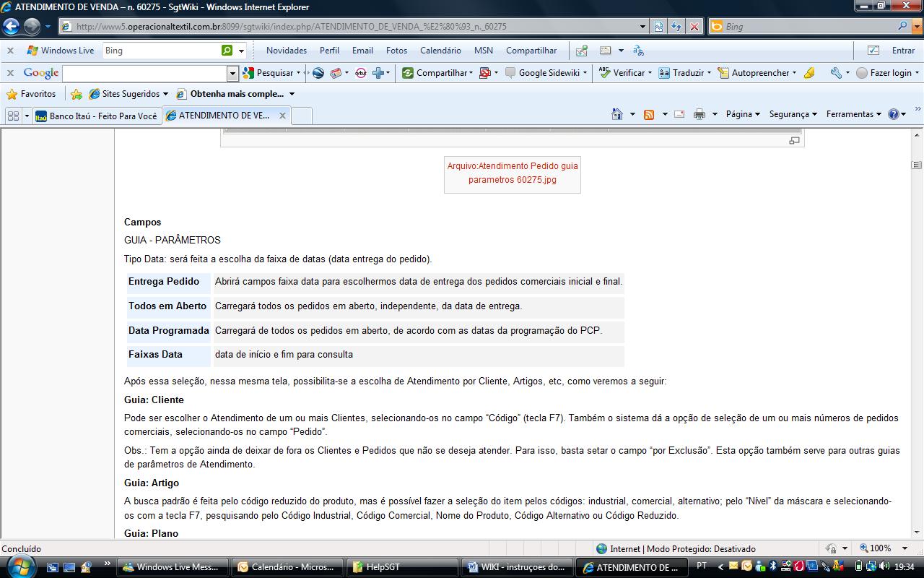Click the Print icon
The height and width of the screenshot is (578, 924).
coord(699,114)
